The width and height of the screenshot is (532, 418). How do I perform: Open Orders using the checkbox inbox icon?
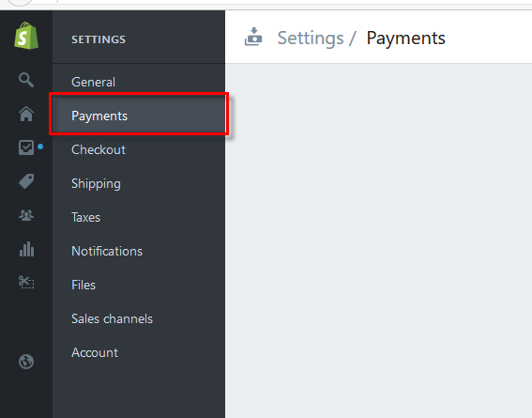[x=26, y=147]
